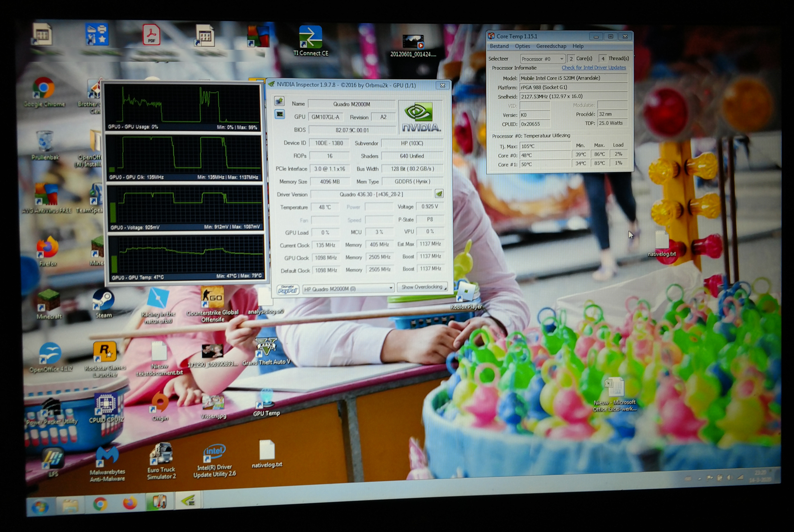Click the Core Temp Model field
This screenshot has width=794, height=532.
[x=573, y=78]
